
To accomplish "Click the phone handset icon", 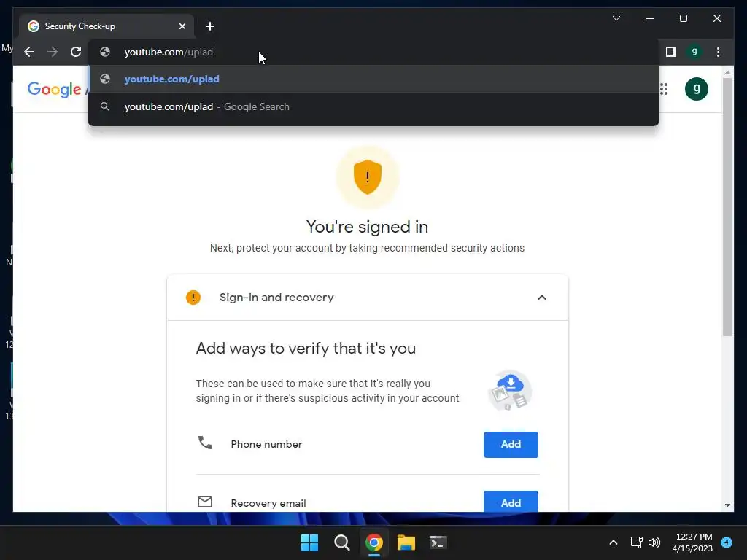I will [205, 443].
